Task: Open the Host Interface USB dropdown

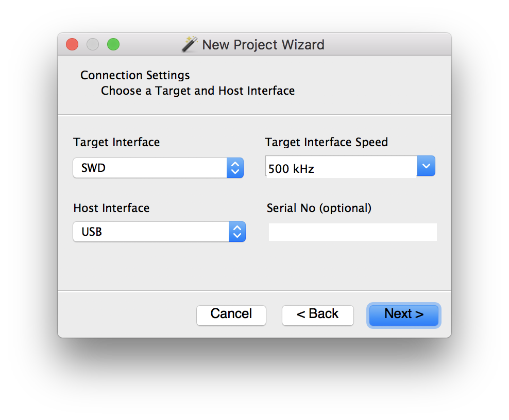Action: 159,232
